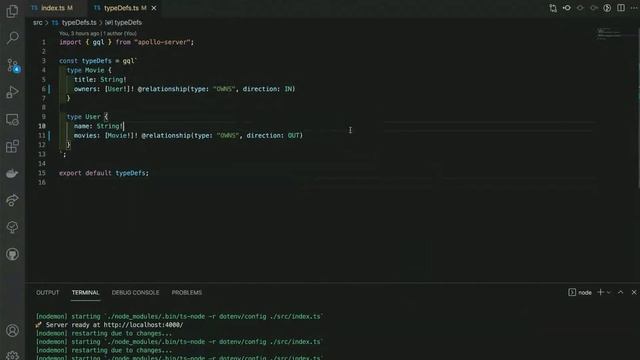Open the tree icon view in activity bar
The width and height of the screenshot is (640, 360).
click(12, 227)
